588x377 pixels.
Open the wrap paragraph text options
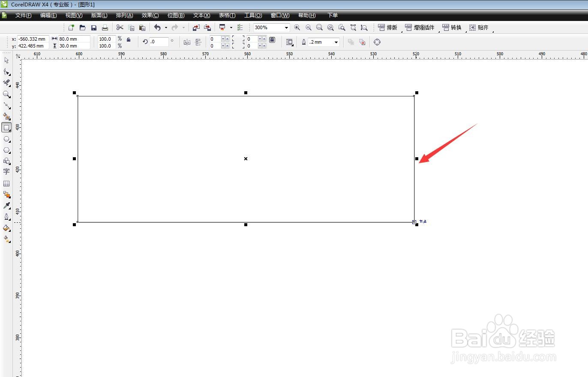[x=290, y=42]
